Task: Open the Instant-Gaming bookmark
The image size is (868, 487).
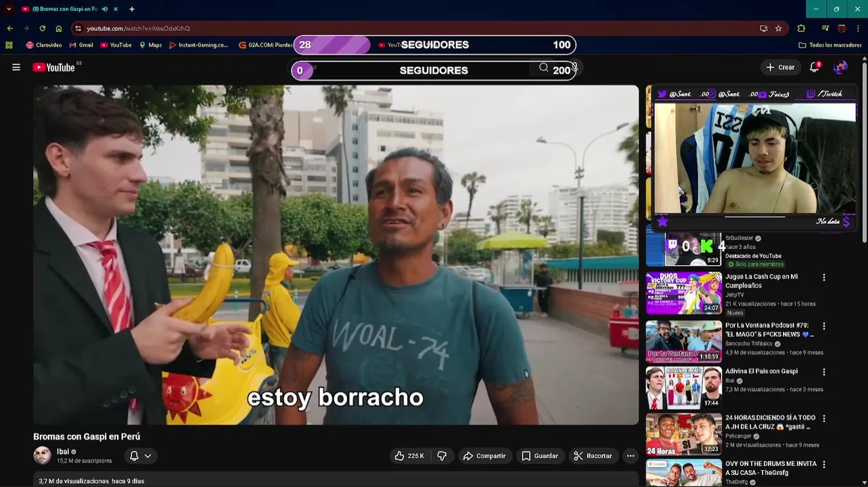Action: [199, 45]
